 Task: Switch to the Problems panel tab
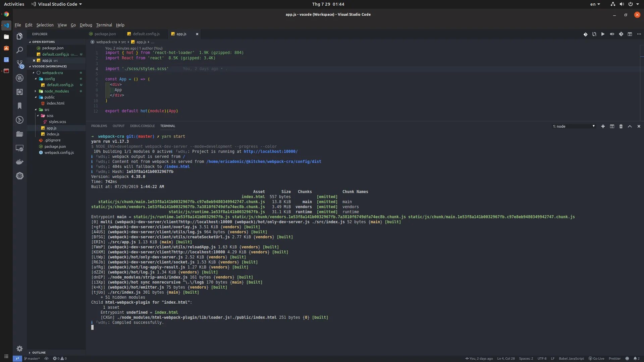pyautogui.click(x=99, y=126)
